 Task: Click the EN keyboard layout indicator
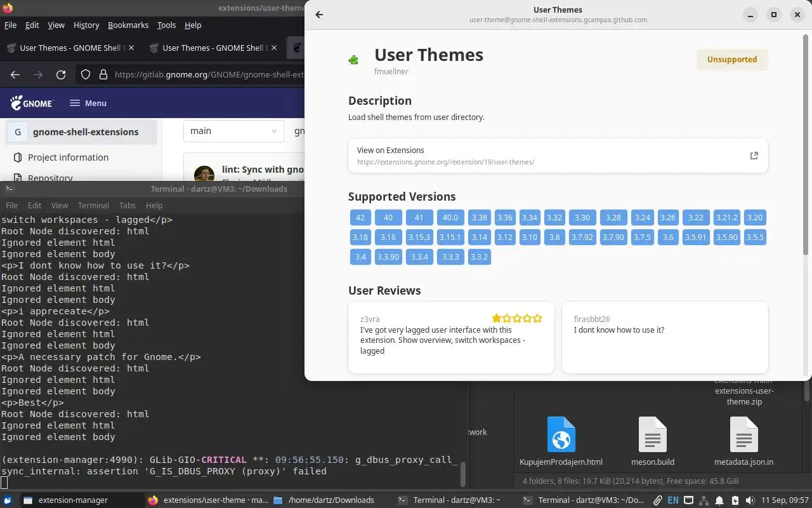tap(673, 500)
